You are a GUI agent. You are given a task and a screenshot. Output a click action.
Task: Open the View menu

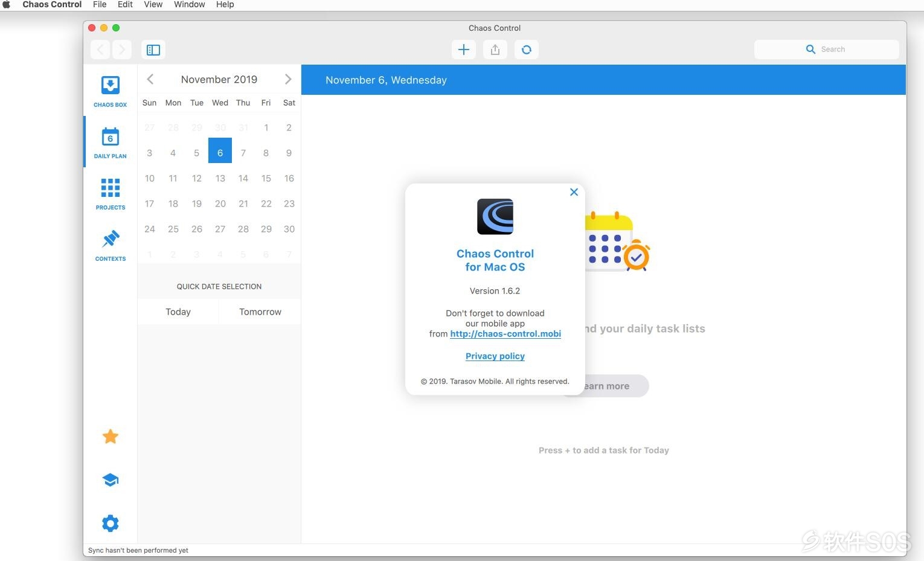tap(153, 4)
